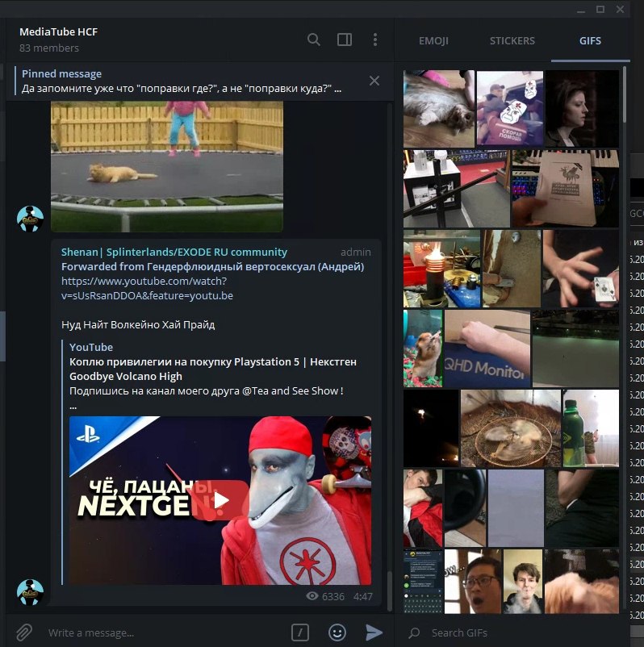Focus the Write a message field
This screenshot has height=647, width=644.
coord(165,632)
